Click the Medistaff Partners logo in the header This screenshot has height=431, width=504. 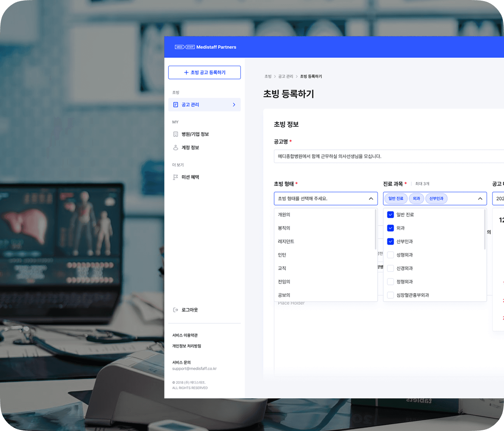click(x=216, y=47)
